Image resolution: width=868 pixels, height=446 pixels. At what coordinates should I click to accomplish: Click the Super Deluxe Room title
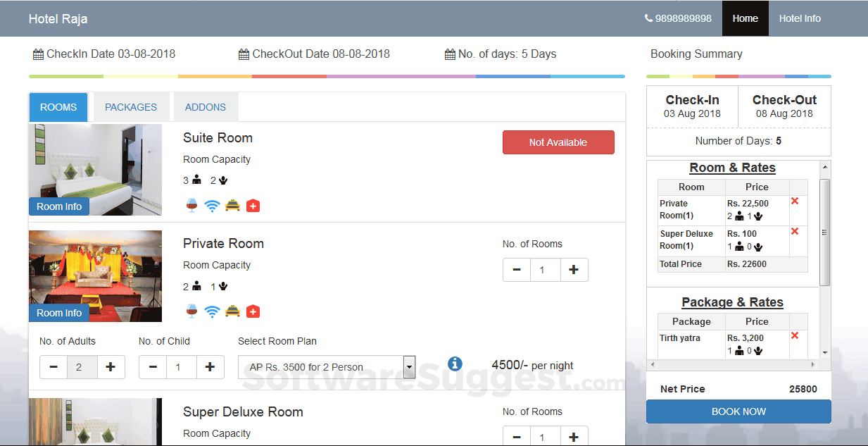pyautogui.click(x=243, y=412)
